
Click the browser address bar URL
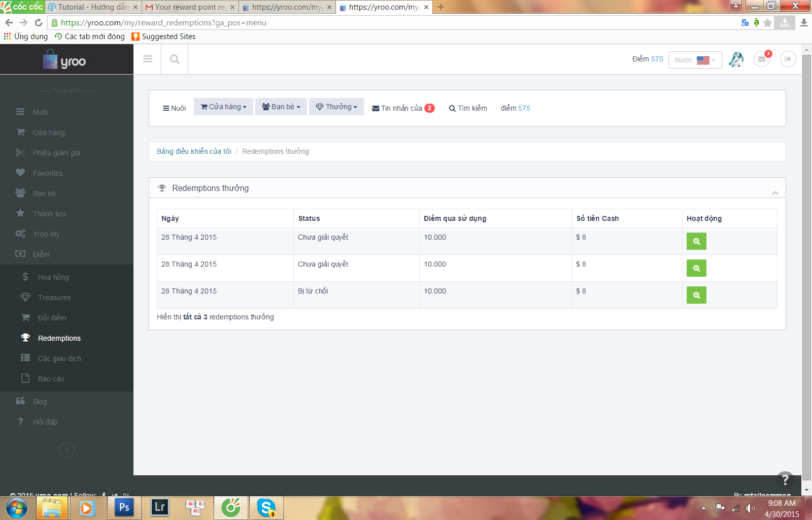(x=163, y=22)
